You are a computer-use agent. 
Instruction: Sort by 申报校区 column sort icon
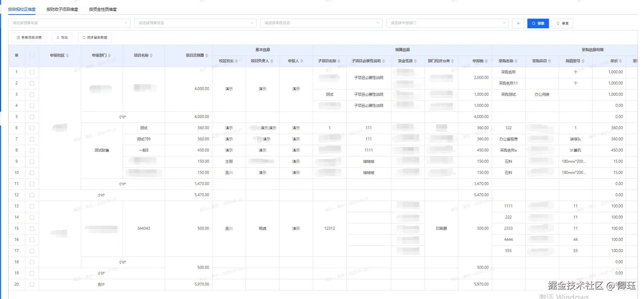[x=67, y=55]
